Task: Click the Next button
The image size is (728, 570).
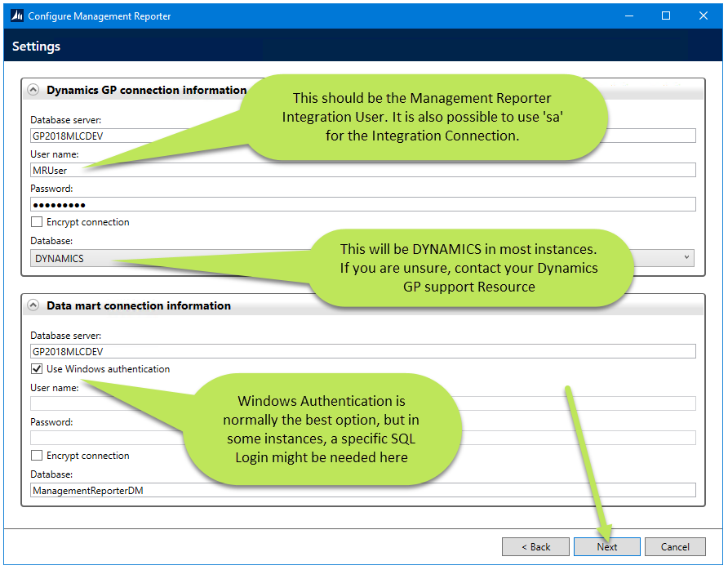Action: (606, 546)
